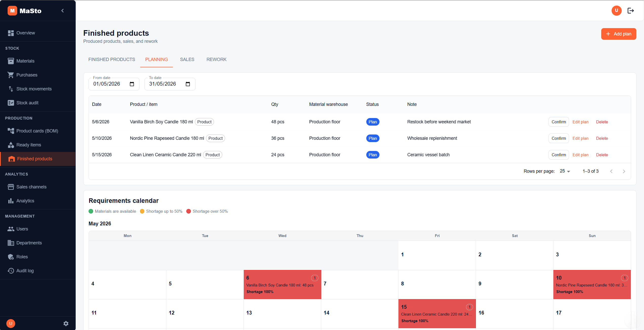
Task: Confirm the Vanilla Birch Soy Candle plan
Action: coord(559,122)
